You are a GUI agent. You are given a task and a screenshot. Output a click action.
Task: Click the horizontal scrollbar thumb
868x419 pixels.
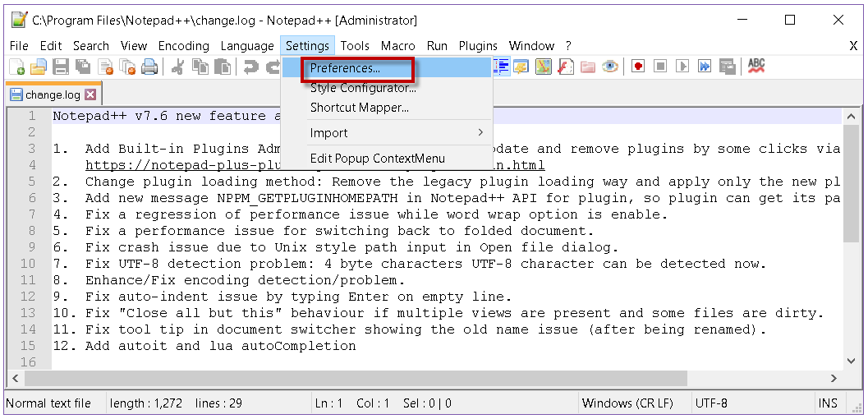356,379
